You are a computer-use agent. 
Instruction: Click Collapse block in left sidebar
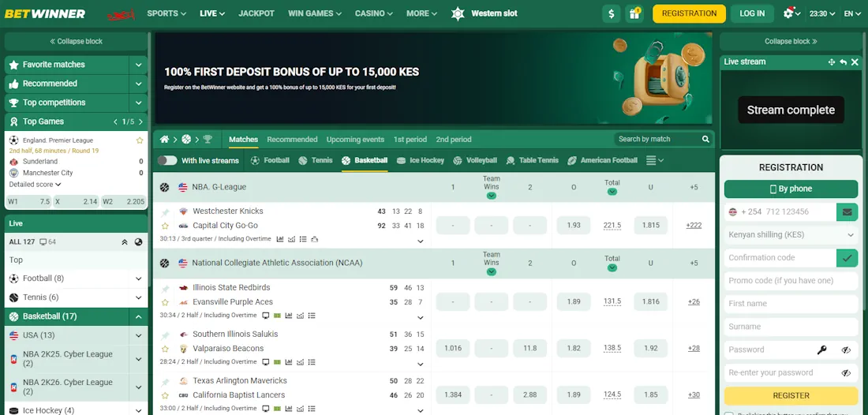[76, 42]
